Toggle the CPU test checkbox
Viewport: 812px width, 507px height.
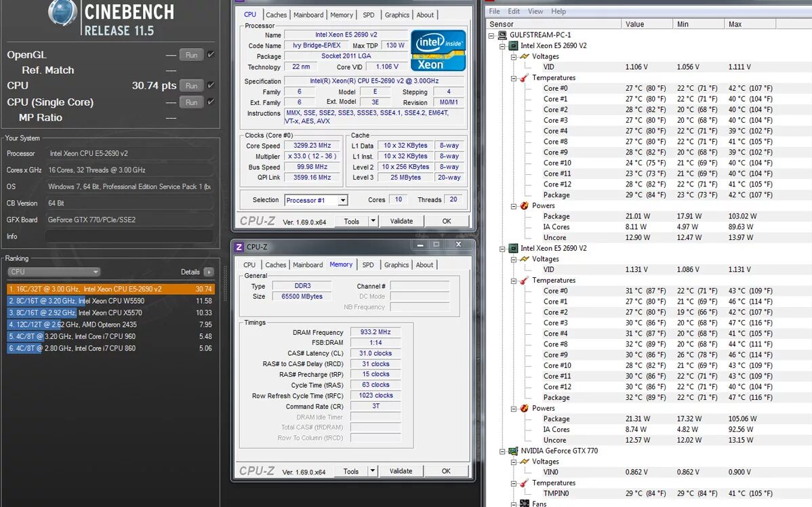211,85
